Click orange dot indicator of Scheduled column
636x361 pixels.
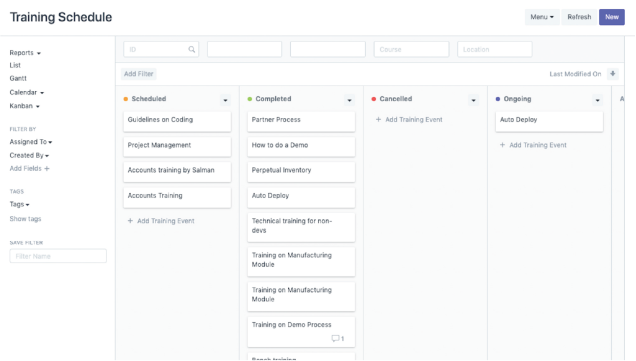pos(126,99)
